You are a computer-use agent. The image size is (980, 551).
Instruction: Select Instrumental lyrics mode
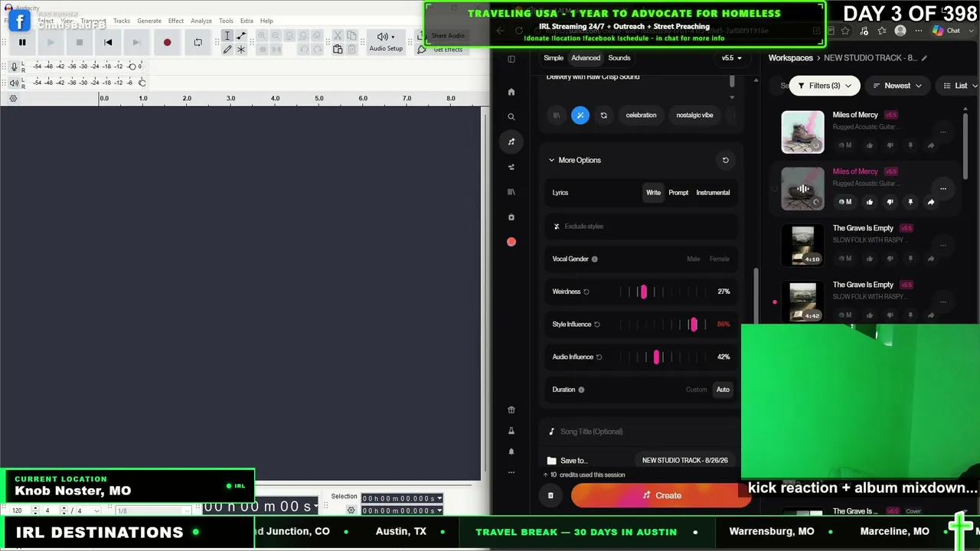pyautogui.click(x=713, y=193)
